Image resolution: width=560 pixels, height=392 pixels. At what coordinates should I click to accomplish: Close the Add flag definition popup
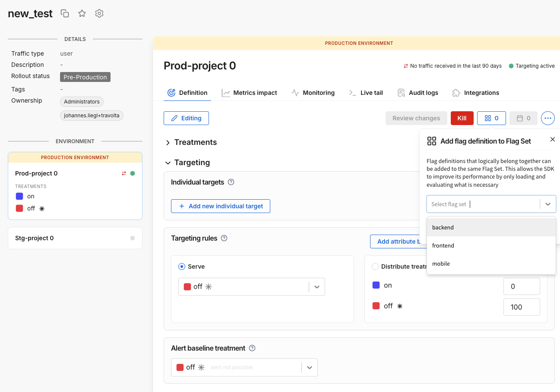[552, 139]
